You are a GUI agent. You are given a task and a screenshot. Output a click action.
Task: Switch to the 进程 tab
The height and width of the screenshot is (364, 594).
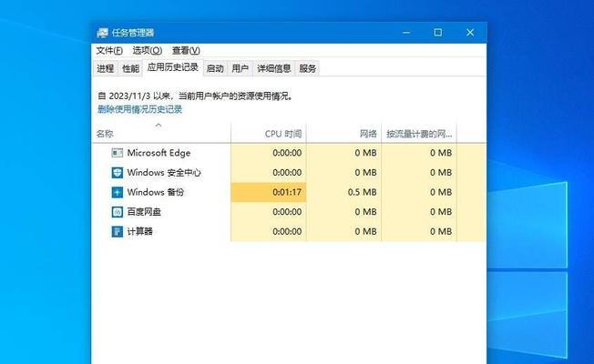click(106, 68)
